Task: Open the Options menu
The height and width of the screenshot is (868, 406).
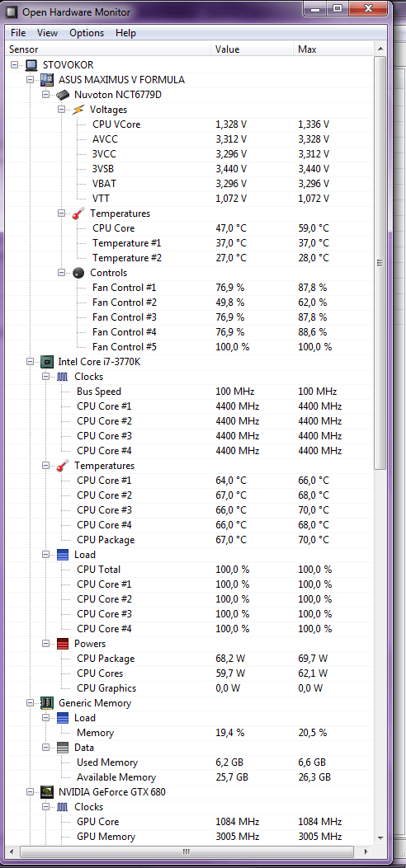Action: pyautogui.click(x=87, y=33)
